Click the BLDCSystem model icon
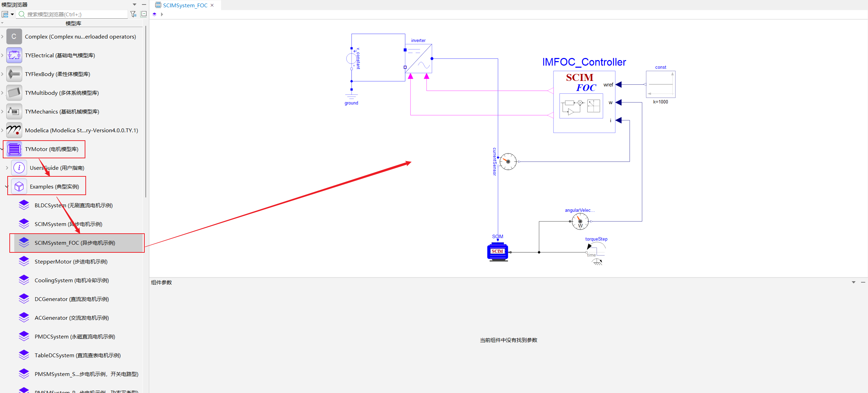Screen dimensions: 868x393 pyautogui.click(x=24, y=205)
